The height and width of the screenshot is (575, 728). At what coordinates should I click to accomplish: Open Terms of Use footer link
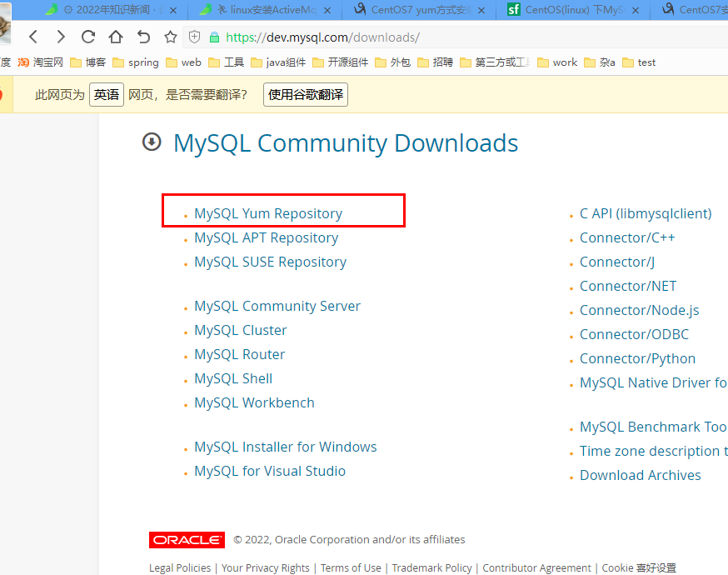[351, 567]
